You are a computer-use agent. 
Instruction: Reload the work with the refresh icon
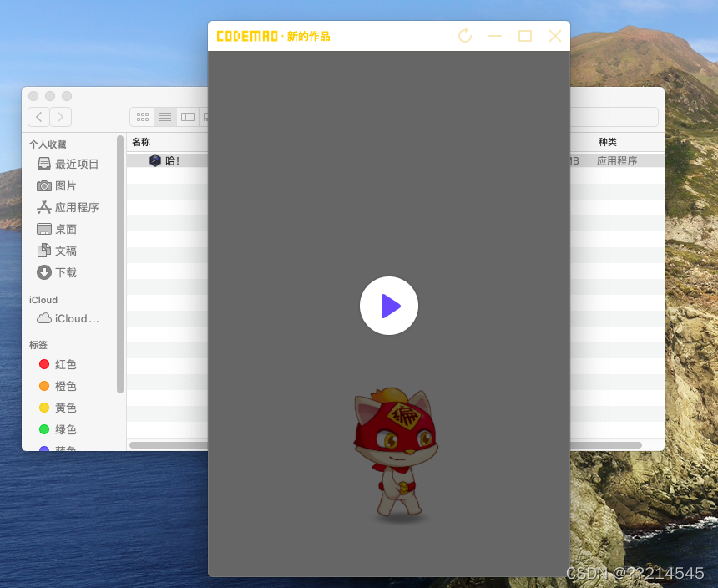[x=465, y=36]
